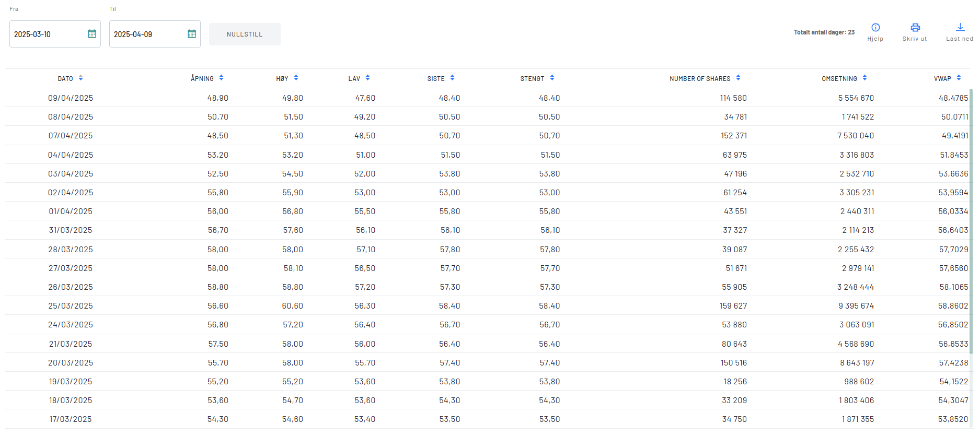Sort by OMSETNING using sort arrows
980x436 pixels.
click(x=865, y=78)
